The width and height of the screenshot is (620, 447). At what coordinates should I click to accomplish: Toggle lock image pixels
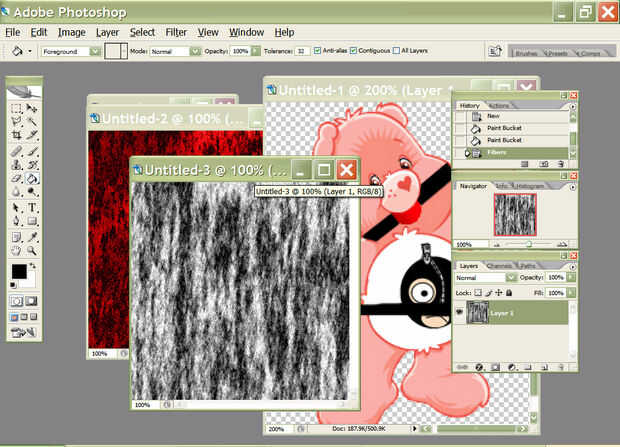click(489, 293)
